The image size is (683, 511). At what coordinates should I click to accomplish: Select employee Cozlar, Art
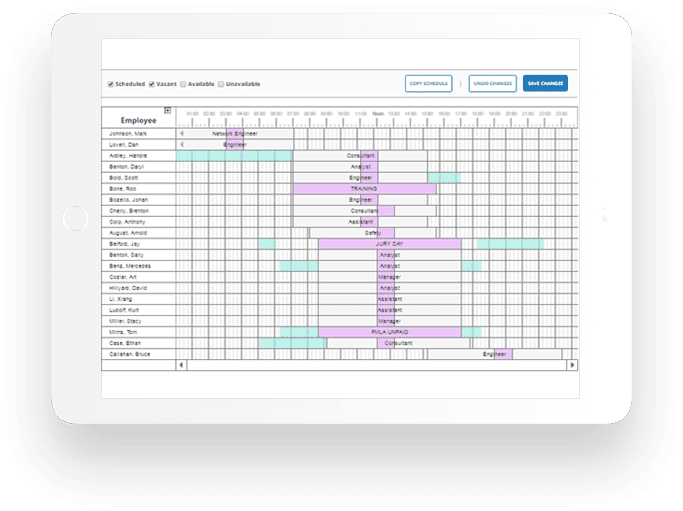123,277
